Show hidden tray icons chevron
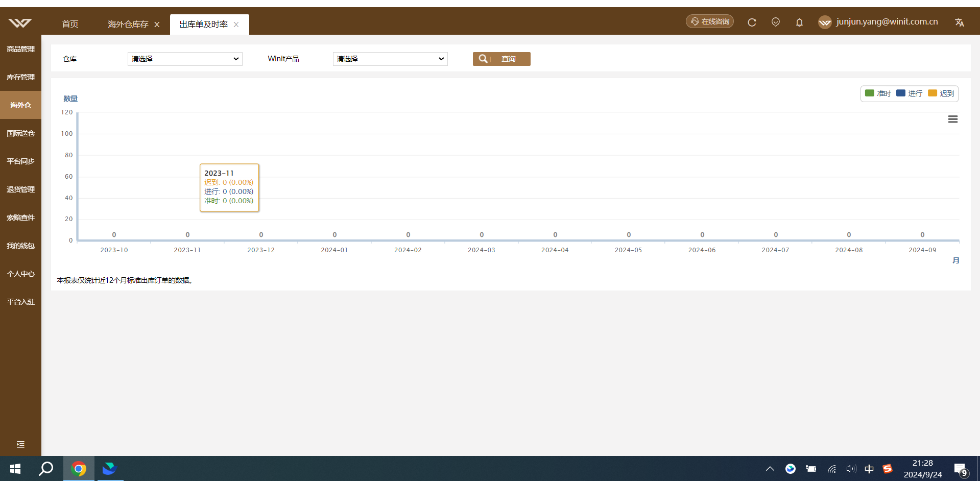 (x=770, y=469)
